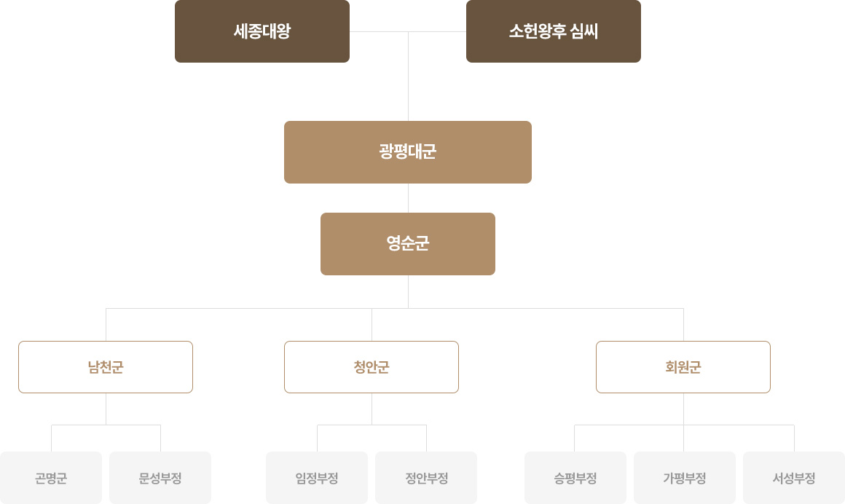Click the vertical connector between 광평대군 and 영순군
Image resolution: width=845 pixels, height=504 pixels.
click(x=408, y=198)
